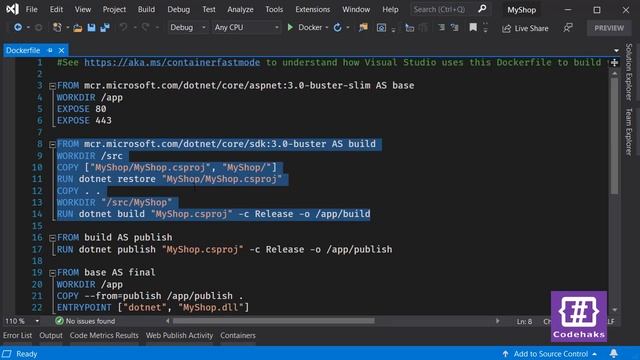Click the Redo arrow icon
The width and height of the screenshot is (640, 360).
click(x=145, y=27)
